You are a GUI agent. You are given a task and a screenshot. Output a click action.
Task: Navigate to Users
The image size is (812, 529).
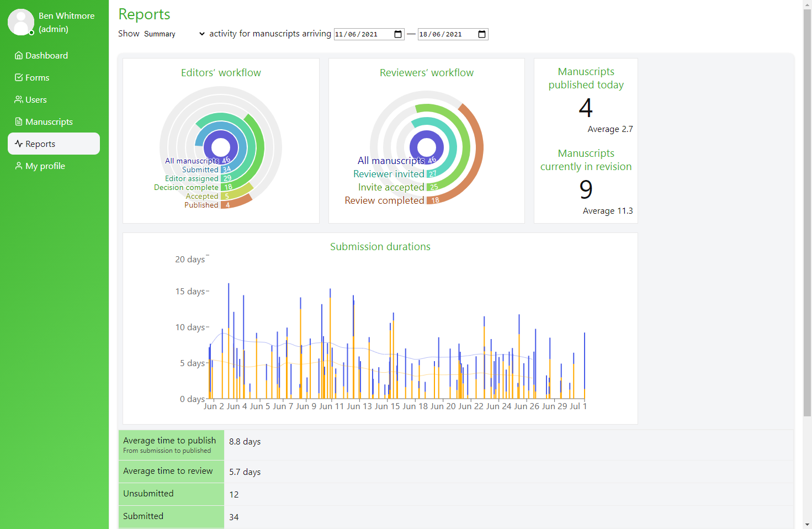(x=54, y=99)
